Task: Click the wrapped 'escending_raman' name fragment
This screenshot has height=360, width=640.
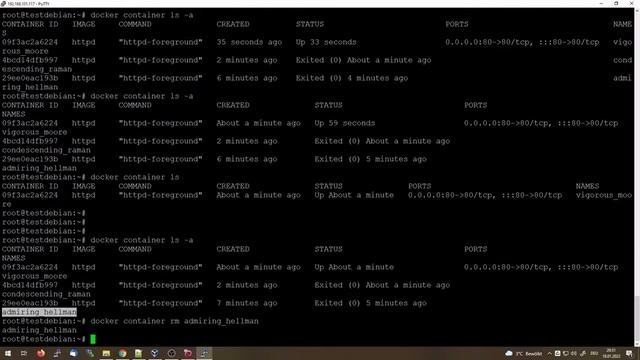Action: (x=37, y=69)
